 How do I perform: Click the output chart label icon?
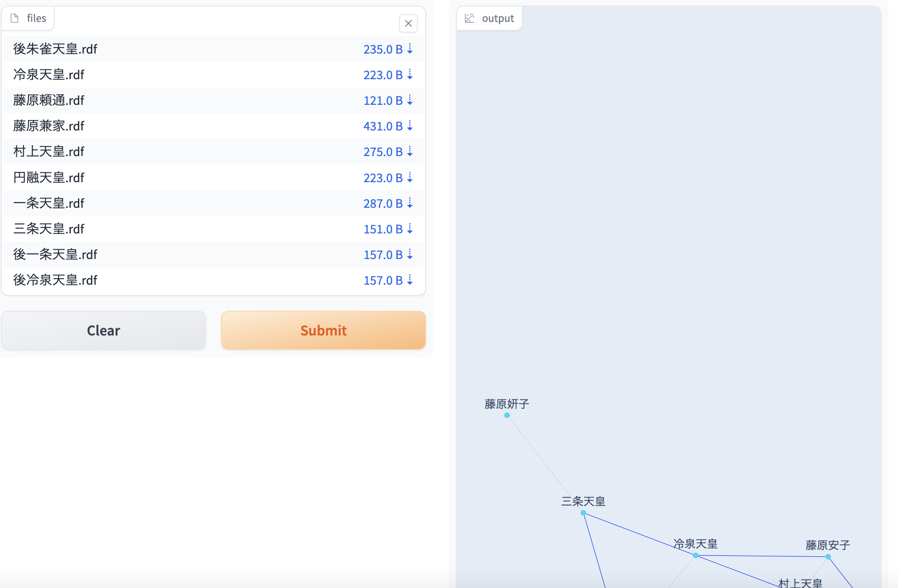pyautogui.click(x=470, y=18)
